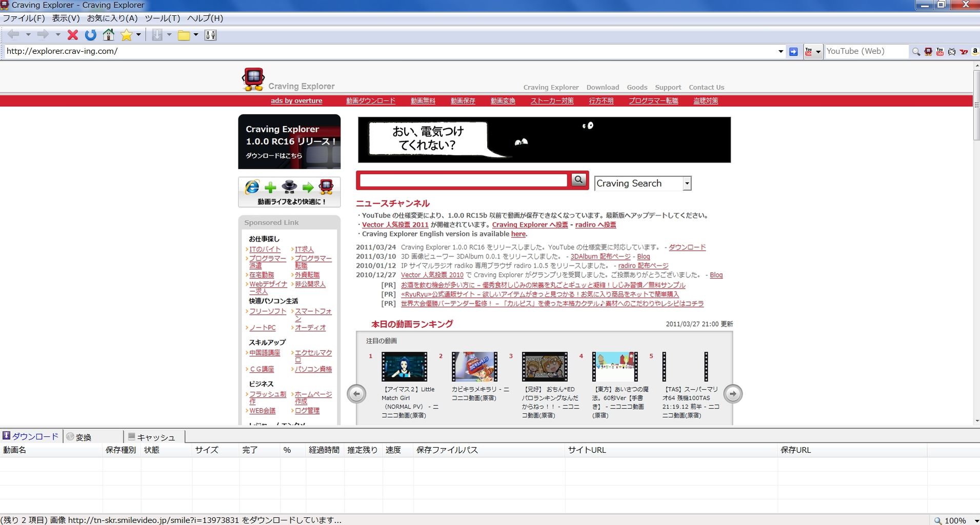Focus the YouTube (Web) search box

(866, 51)
